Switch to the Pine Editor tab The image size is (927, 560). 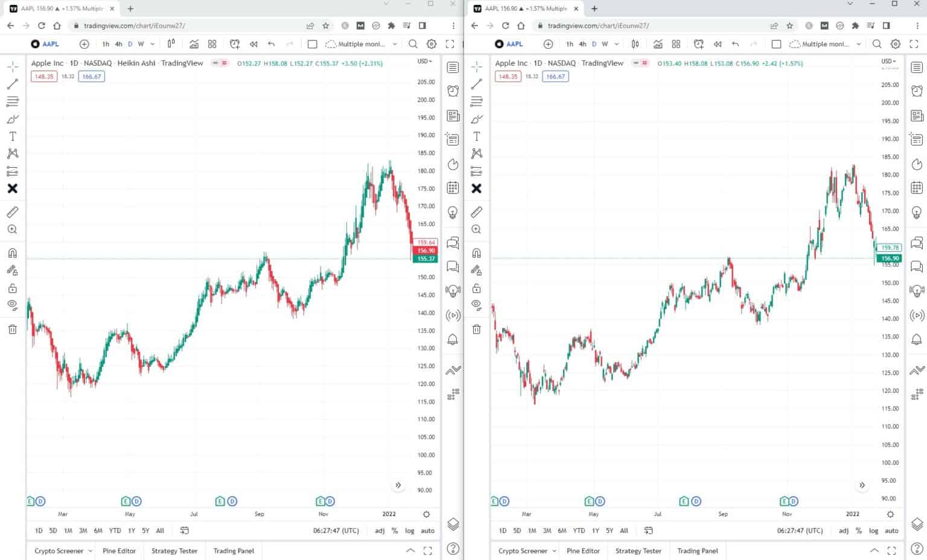[119, 550]
